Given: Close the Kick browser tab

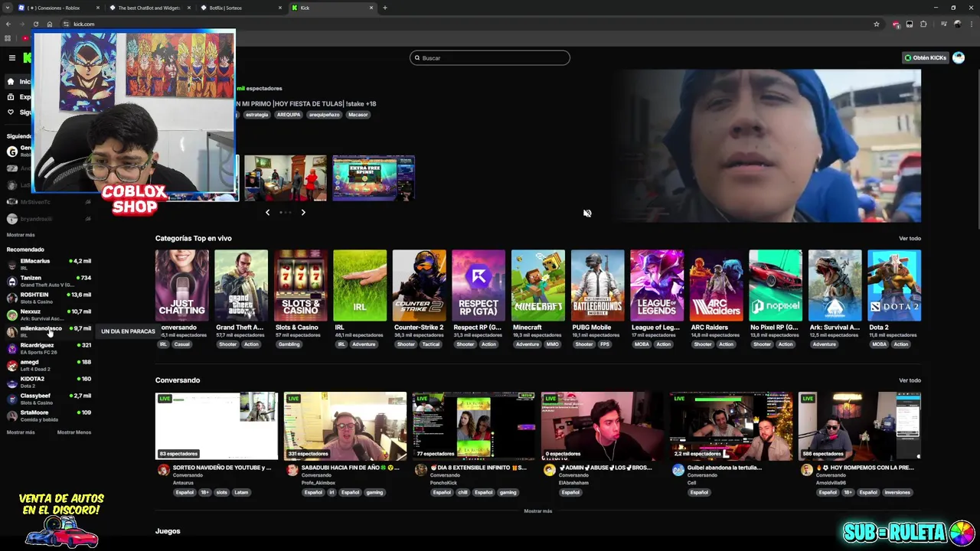Looking at the screenshot, I should click(372, 8).
